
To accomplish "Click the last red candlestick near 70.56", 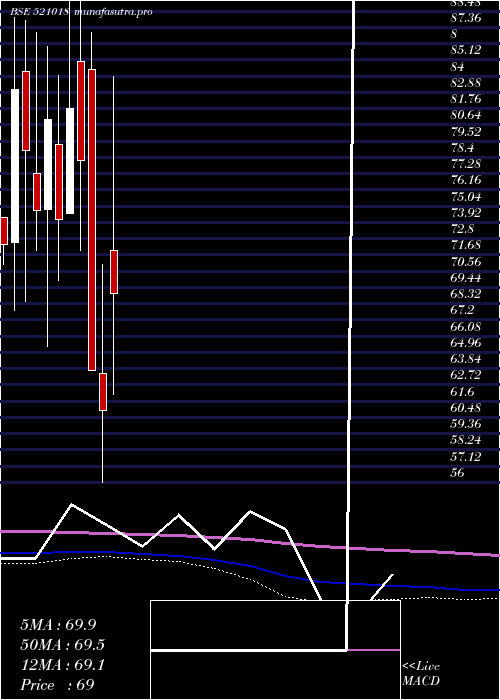I will (x=114, y=272).
